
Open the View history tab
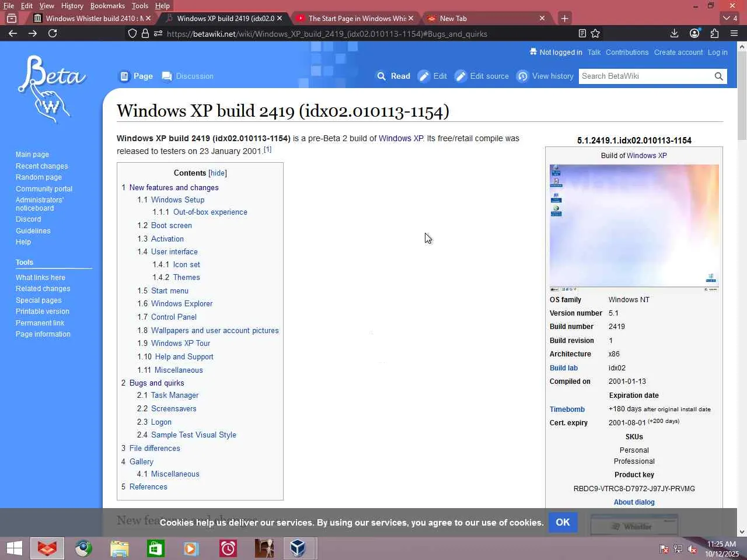(545, 76)
